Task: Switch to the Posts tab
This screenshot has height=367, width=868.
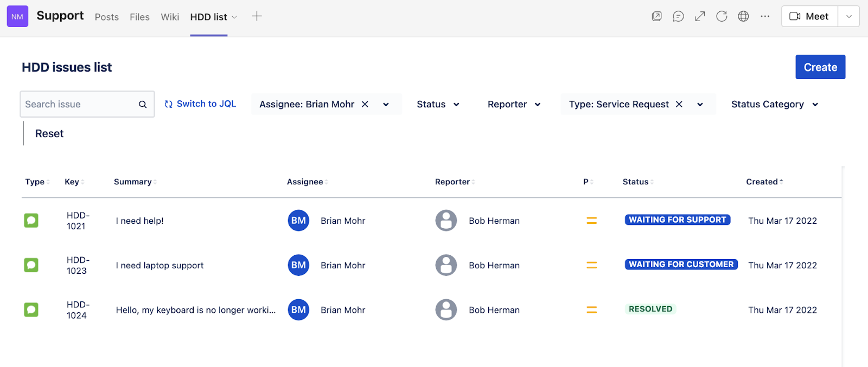Action: click(x=106, y=17)
